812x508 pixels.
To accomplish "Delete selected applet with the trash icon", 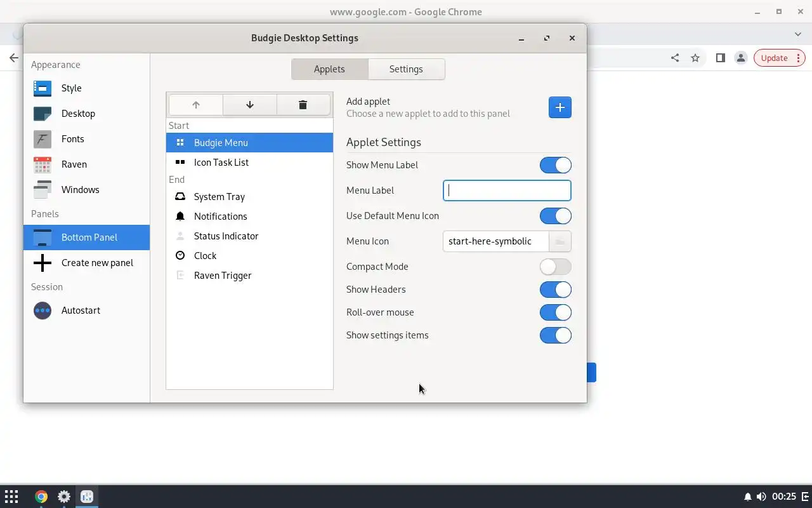I will point(303,105).
